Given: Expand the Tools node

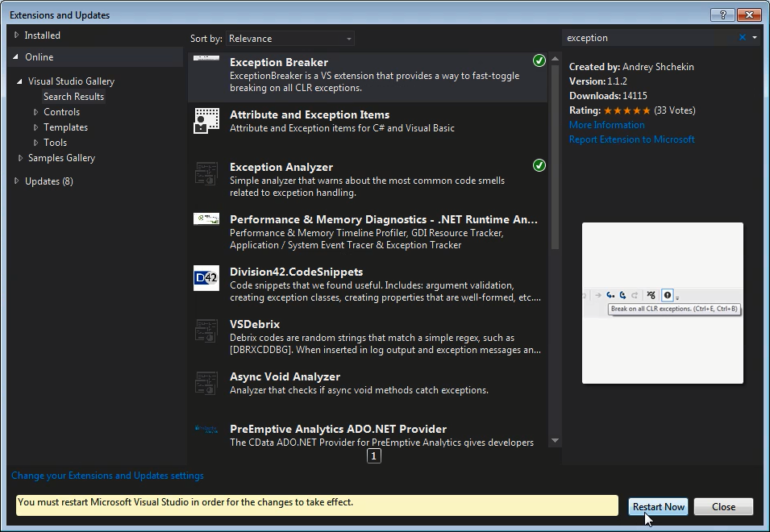Looking at the screenshot, I should (35, 143).
